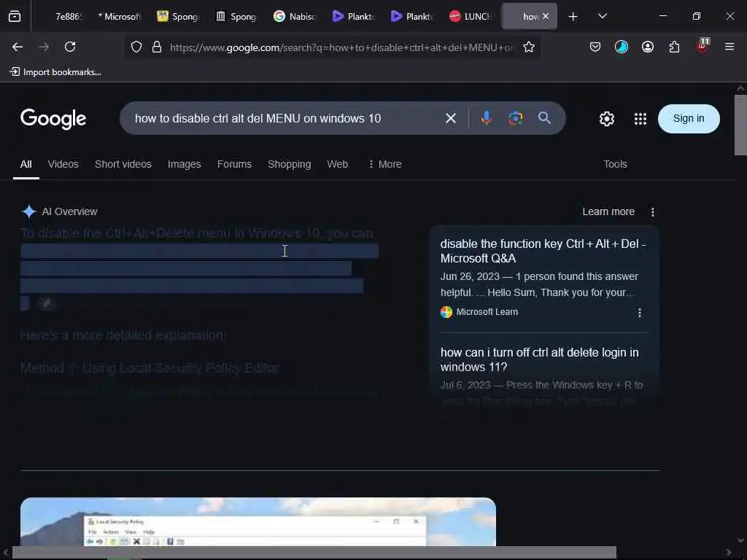
Task: Open the Tools options
Action: coord(615,164)
